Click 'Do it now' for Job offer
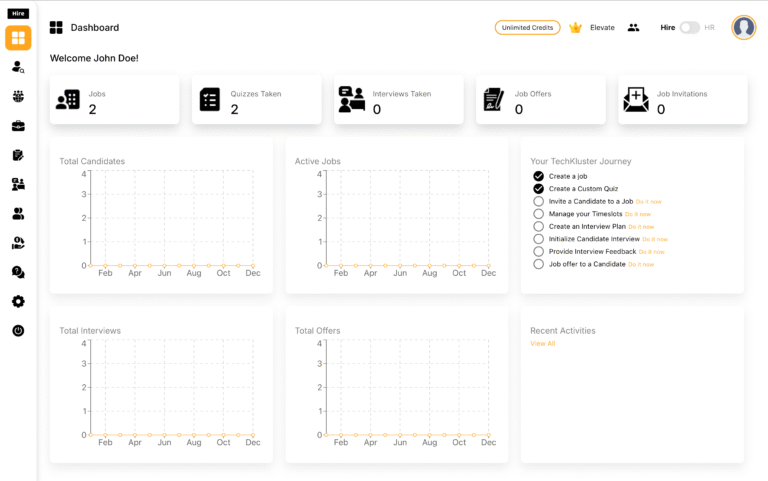The height and width of the screenshot is (481, 768). [x=641, y=264]
